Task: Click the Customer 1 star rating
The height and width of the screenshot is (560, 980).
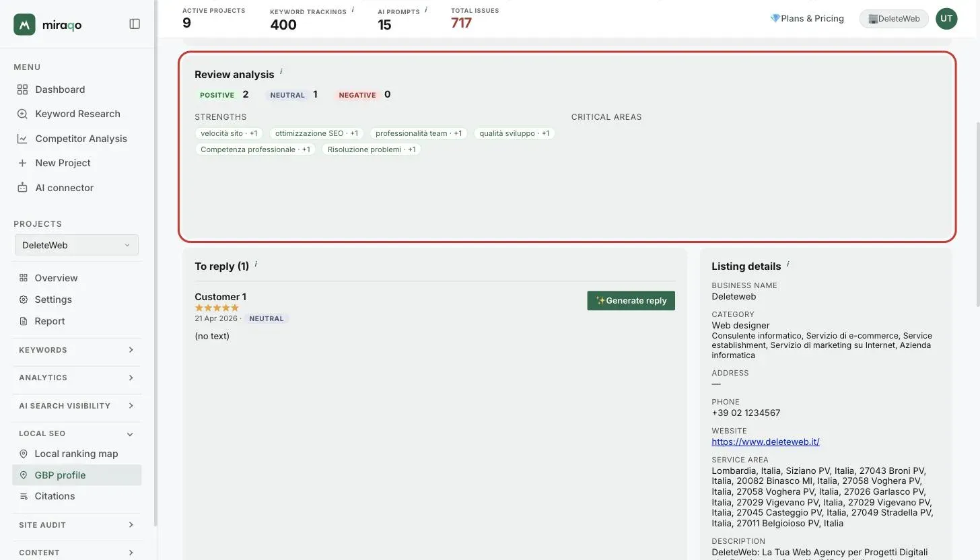Action: click(217, 308)
